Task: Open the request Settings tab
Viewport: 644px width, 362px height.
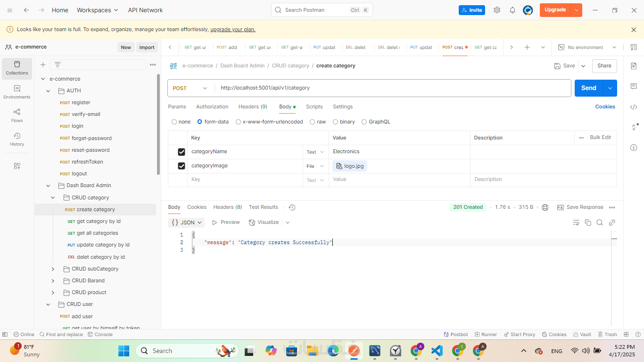Action: 343,107
